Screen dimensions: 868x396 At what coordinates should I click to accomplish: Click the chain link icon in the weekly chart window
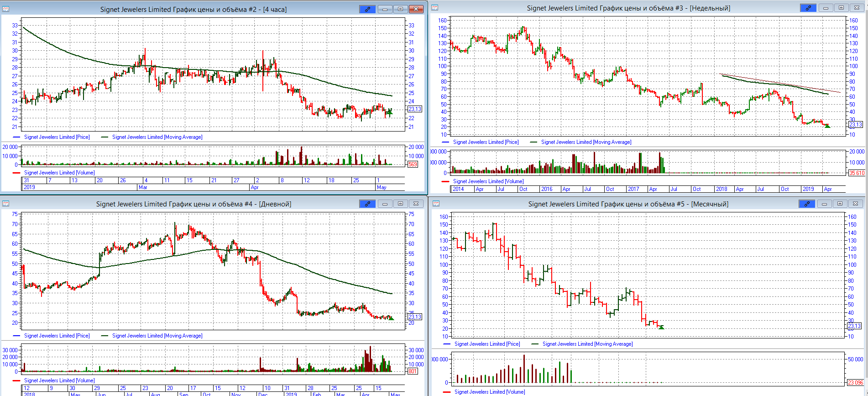(808, 8)
